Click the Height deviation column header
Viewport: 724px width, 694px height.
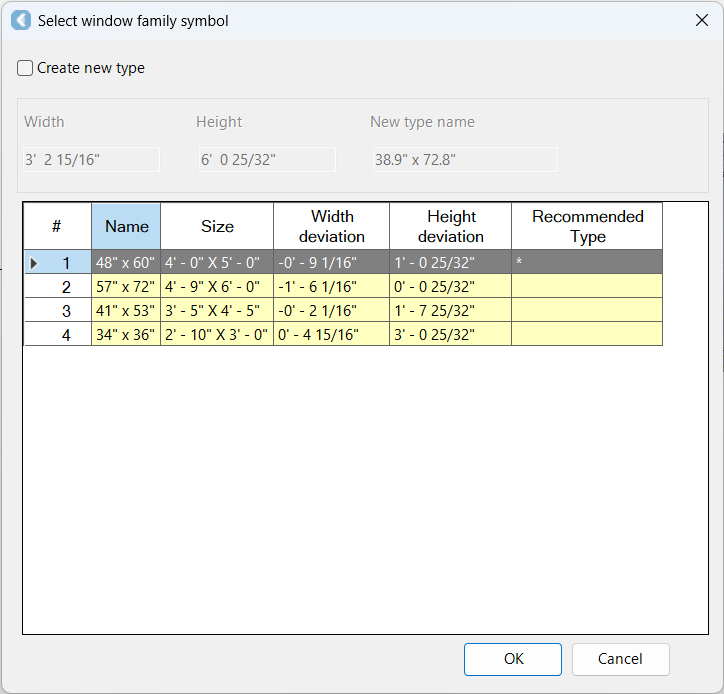[451, 226]
